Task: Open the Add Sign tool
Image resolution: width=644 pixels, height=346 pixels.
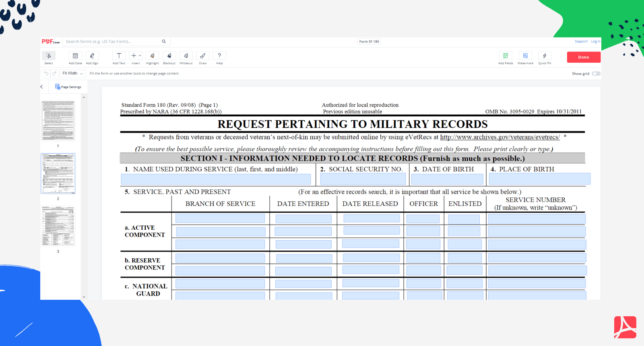Action: click(92, 56)
